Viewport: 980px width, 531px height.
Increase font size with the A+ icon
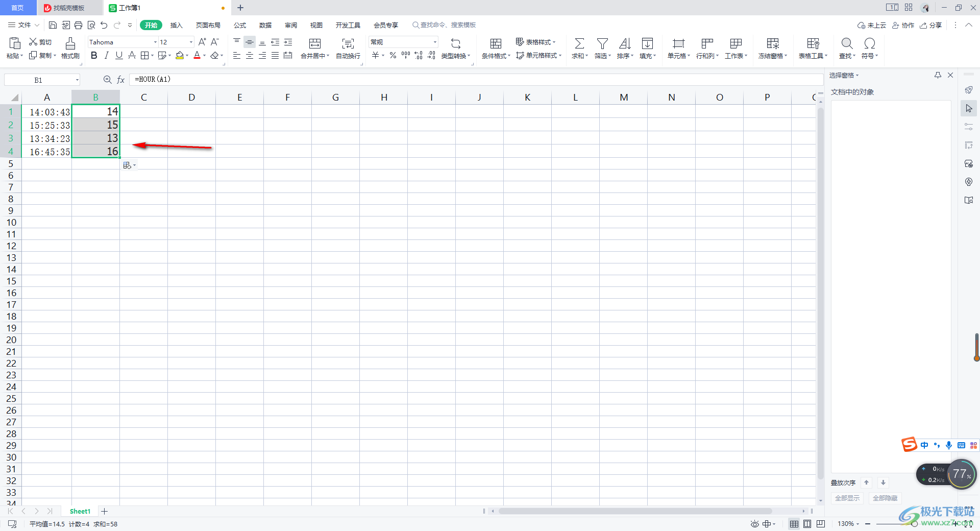pos(202,42)
